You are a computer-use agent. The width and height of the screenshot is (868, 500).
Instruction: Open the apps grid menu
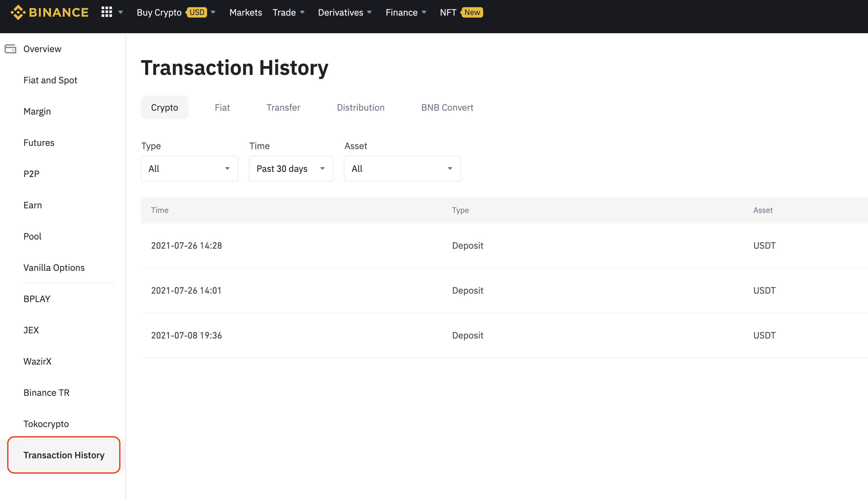(106, 12)
